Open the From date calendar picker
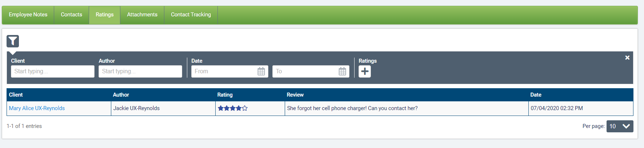The width and height of the screenshot is (644, 148). [261, 71]
